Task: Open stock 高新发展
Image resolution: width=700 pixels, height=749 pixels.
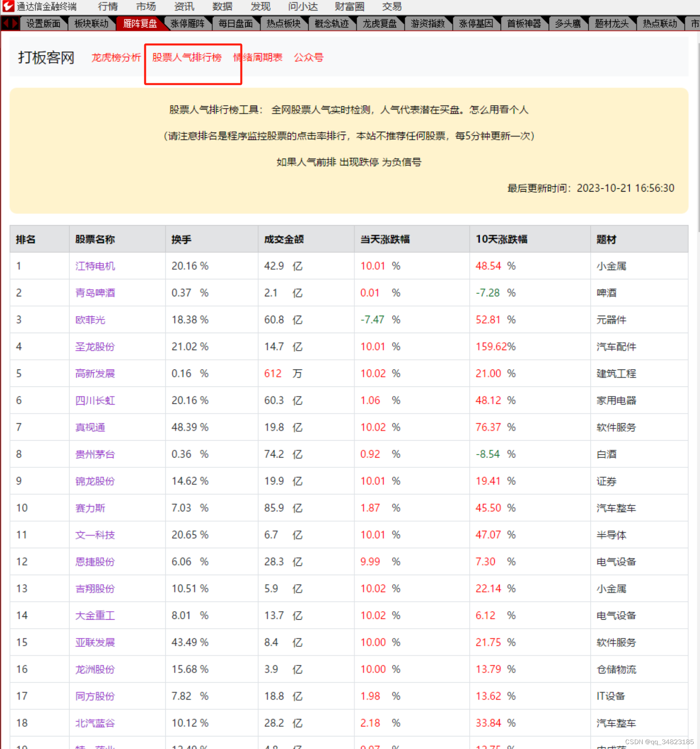Action: pos(95,373)
